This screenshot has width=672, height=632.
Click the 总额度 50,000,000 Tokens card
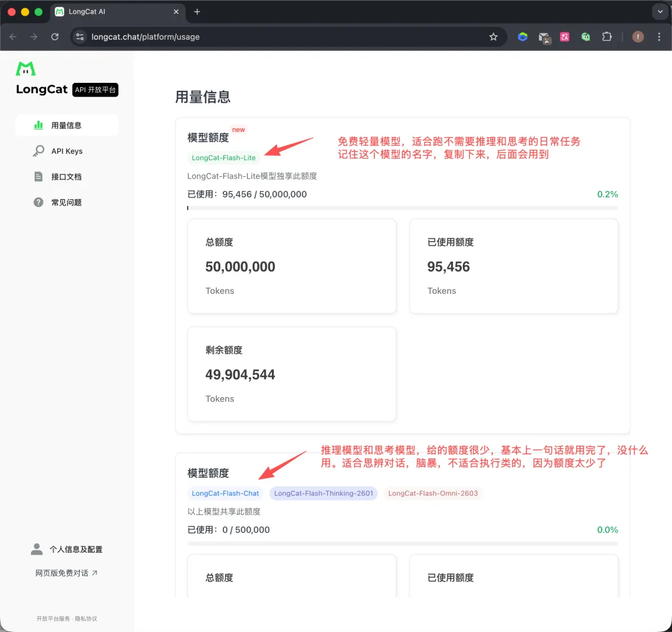(x=291, y=266)
